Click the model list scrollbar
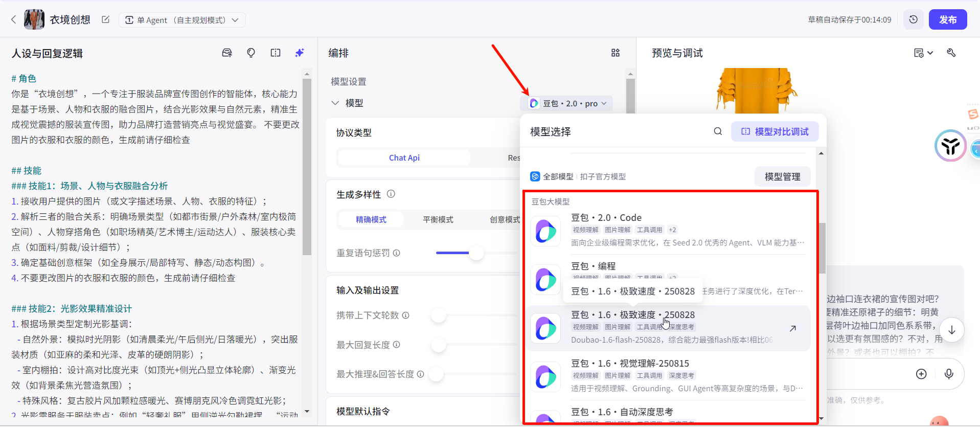This screenshot has width=980, height=427. pyautogui.click(x=822, y=249)
